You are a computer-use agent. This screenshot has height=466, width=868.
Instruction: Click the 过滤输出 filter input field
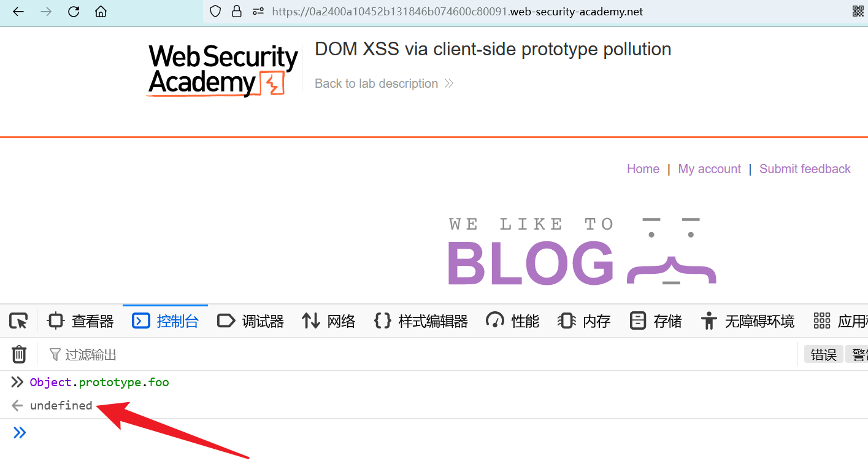pyautogui.click(x=417, y=354)
